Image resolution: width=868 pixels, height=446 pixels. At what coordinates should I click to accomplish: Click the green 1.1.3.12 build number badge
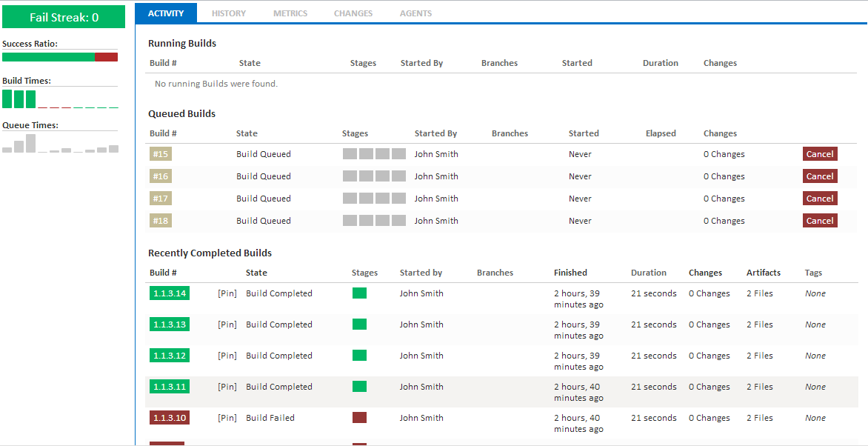pos(170,356)
